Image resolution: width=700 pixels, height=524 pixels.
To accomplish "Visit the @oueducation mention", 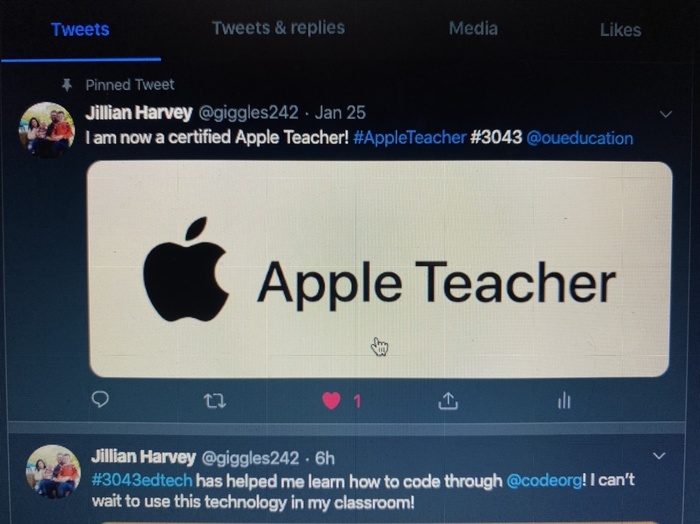I will [x=580, y=138].
